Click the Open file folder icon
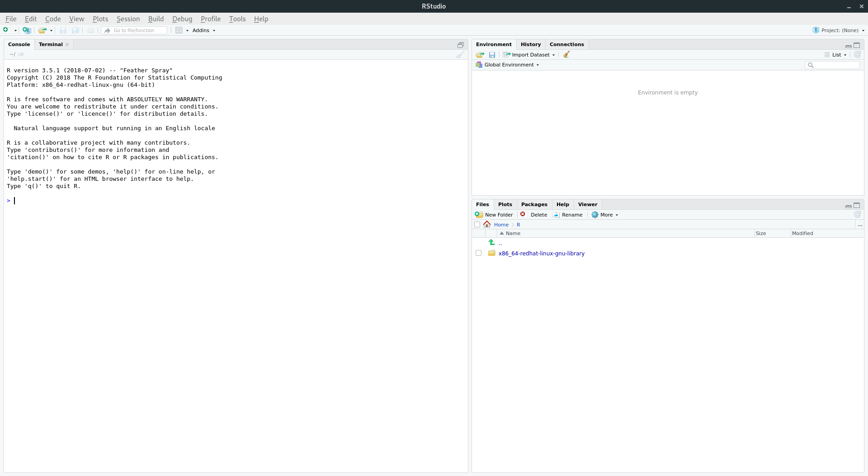This screenshot has height=476, width=868. coord(42,30)
